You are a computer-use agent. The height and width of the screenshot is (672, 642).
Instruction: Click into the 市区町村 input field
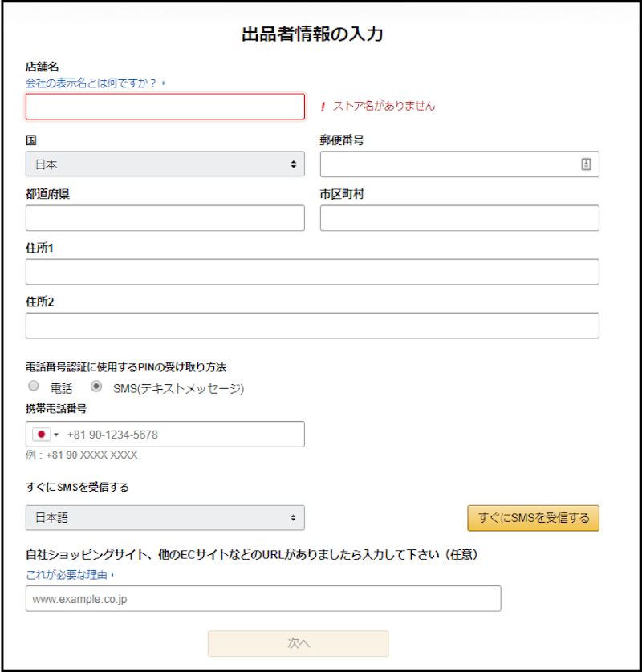click(459, 217)
